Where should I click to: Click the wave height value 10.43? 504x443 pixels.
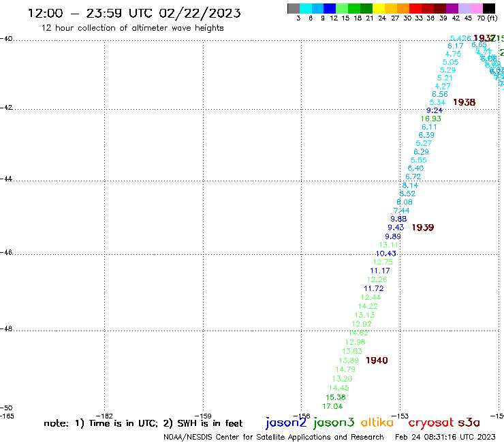click(385, 254)
